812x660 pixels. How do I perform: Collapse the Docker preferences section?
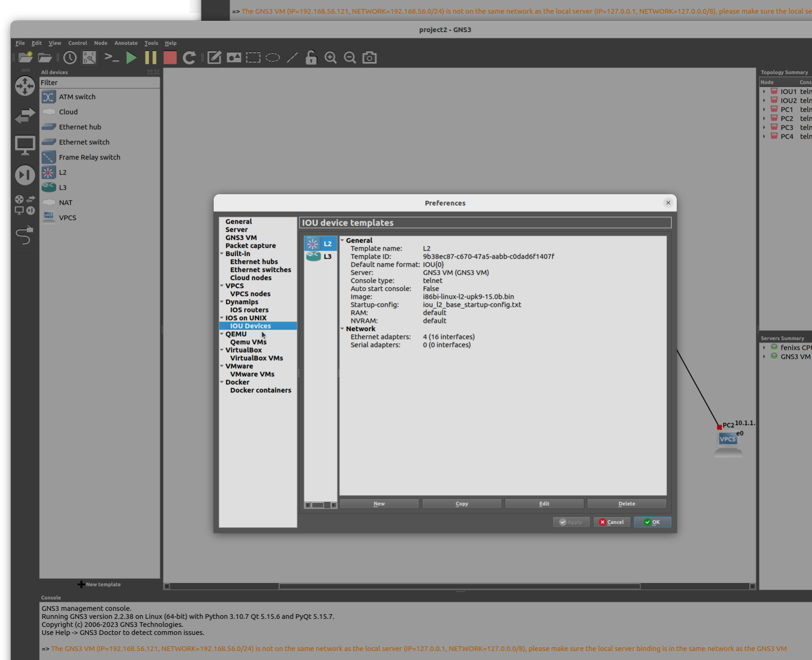tap(222, 382)
